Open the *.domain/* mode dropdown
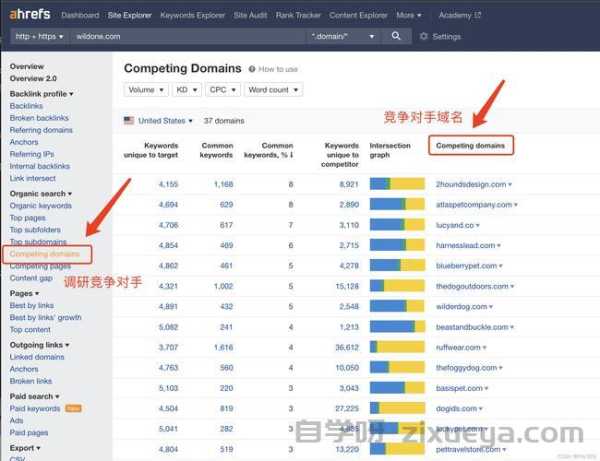The image size is (600, 461). click(x=343, y=36)
